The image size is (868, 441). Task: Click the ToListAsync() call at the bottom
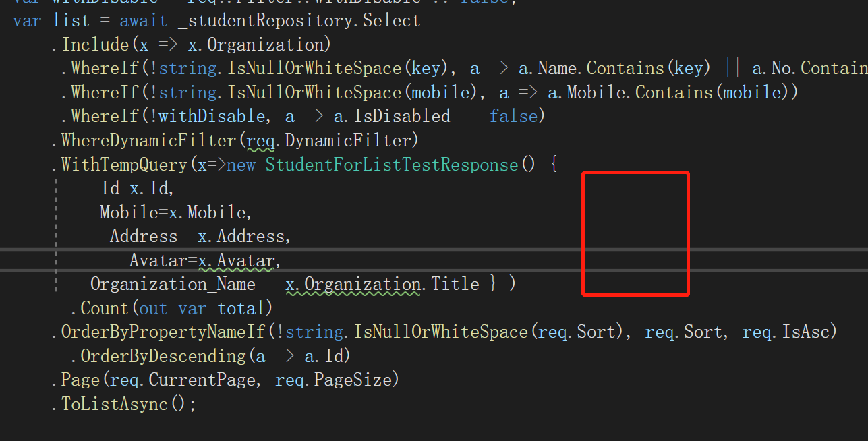[x=121, y=403]
